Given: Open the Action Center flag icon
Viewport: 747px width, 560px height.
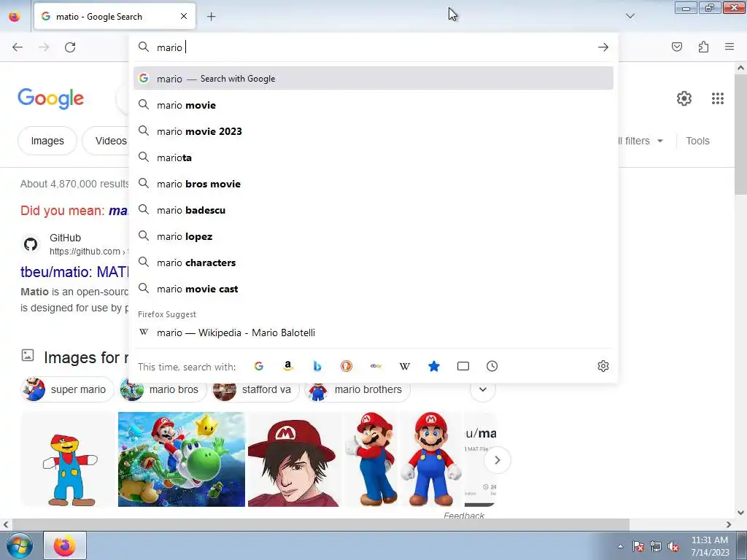Looking at the screenshot, I should (x=638, y=546).
